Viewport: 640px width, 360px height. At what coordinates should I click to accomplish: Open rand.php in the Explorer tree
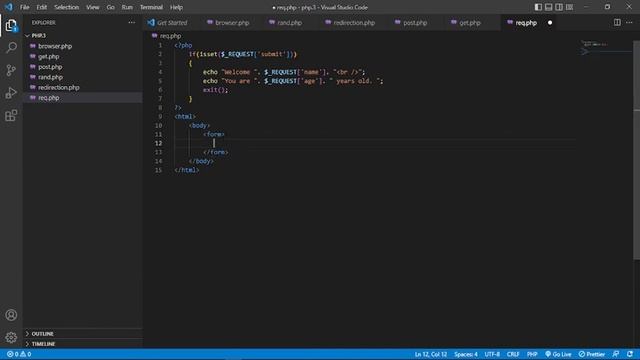[x=50, y=77]
